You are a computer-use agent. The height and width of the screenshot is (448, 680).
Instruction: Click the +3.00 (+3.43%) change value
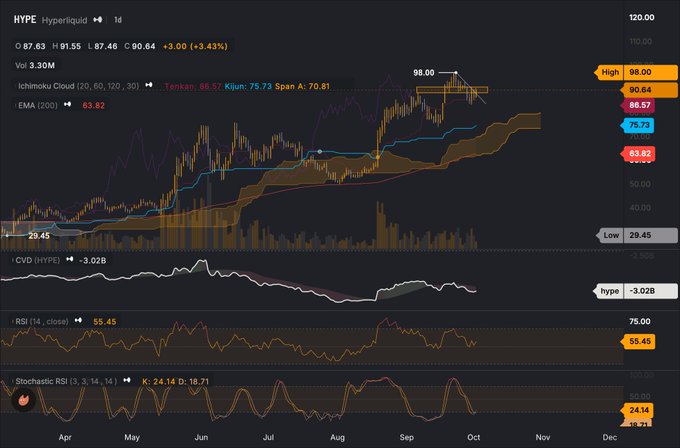(195, 46)
